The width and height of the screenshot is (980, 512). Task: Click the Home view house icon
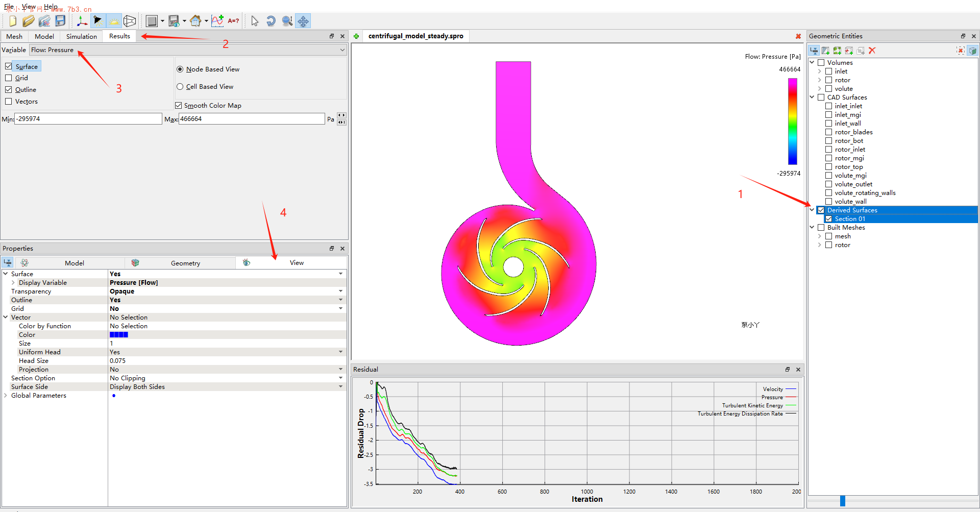195,21
